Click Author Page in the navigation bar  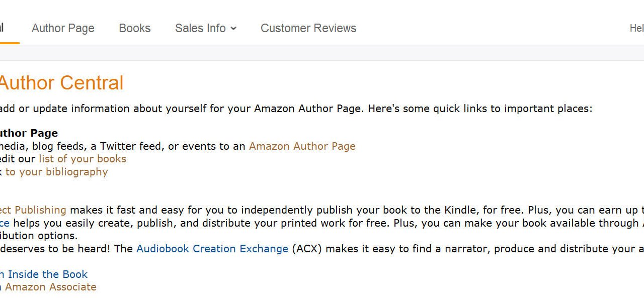coord(62,28)
